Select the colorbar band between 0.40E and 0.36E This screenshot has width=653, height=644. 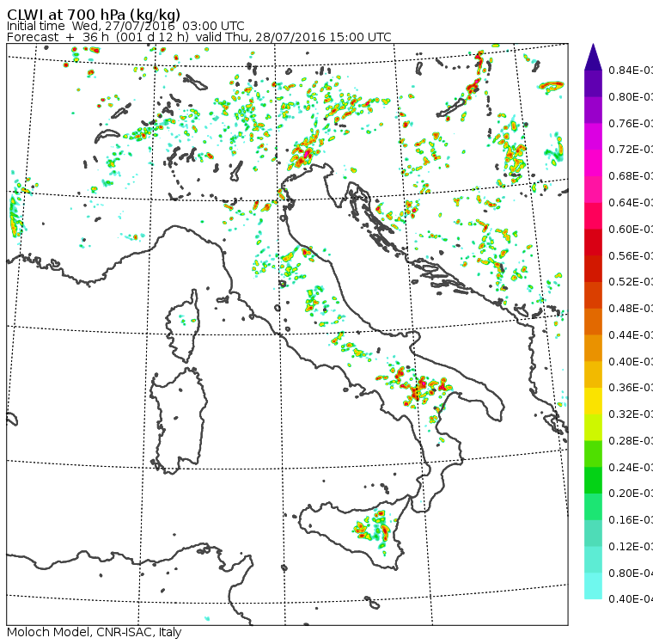pyautogui.click(x=593, y=375)
